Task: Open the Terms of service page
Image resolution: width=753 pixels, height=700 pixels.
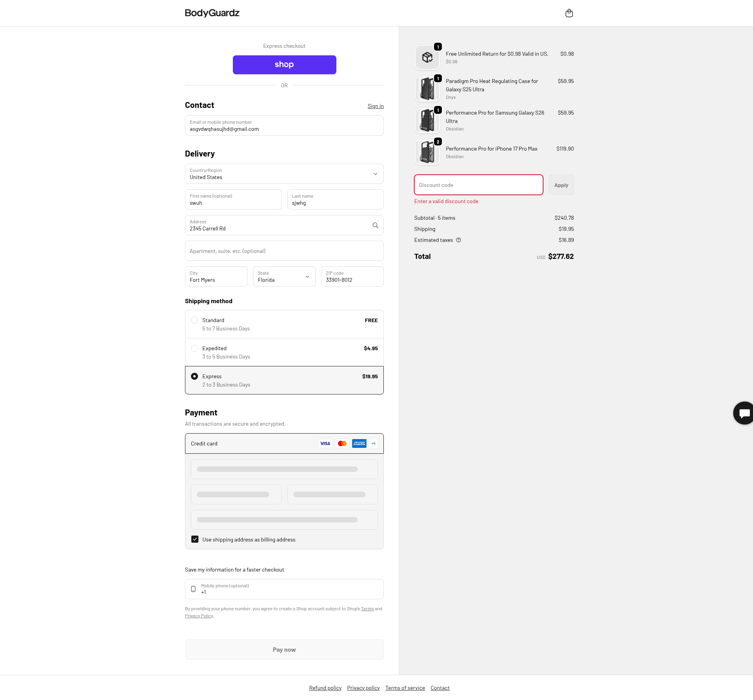Action: [405, 687]
